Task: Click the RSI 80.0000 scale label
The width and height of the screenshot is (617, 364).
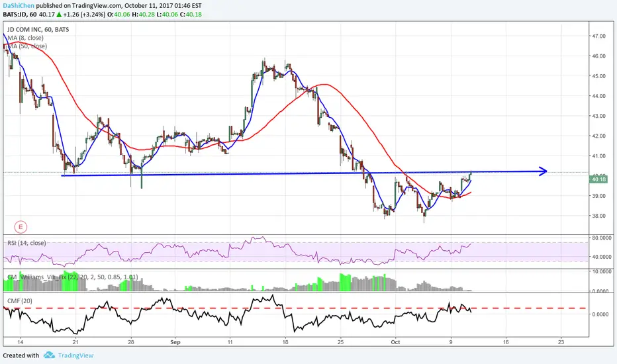Action: 602,238
